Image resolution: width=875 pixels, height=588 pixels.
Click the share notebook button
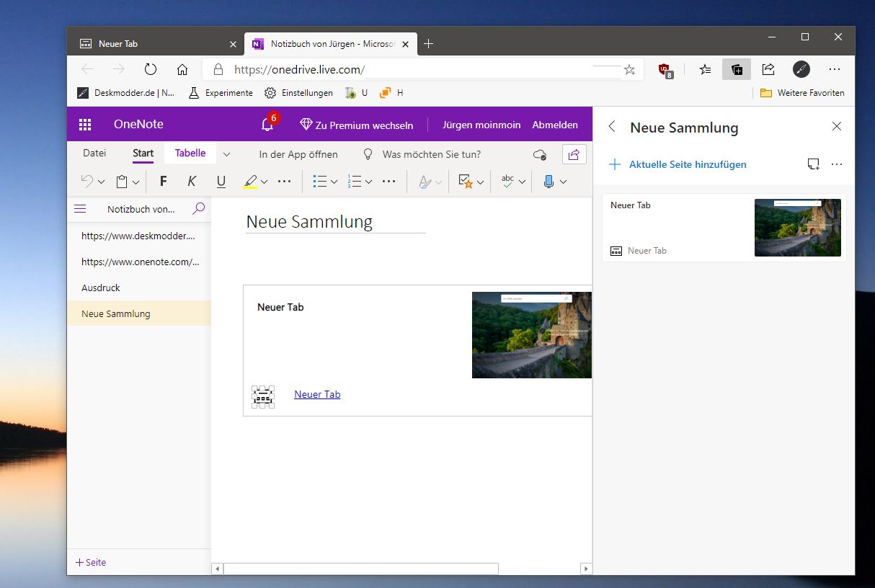(x=574, y=154)
